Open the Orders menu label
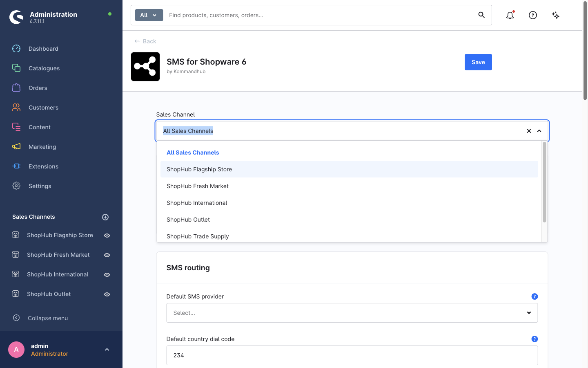The image size is (588, 368). pyautogui.click(x=38, y=88)
